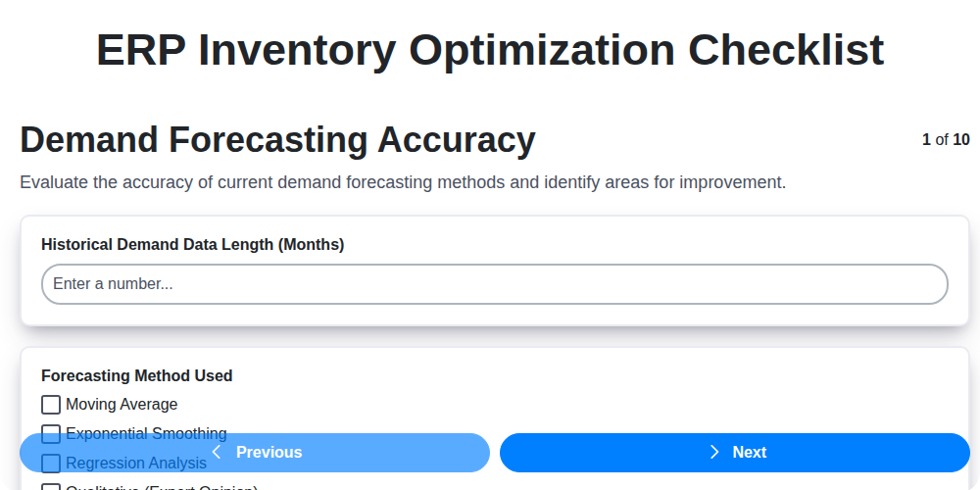Enable the Moving Average checkbox
Viewport: 980px width, 490px height.
pos(51,404)
